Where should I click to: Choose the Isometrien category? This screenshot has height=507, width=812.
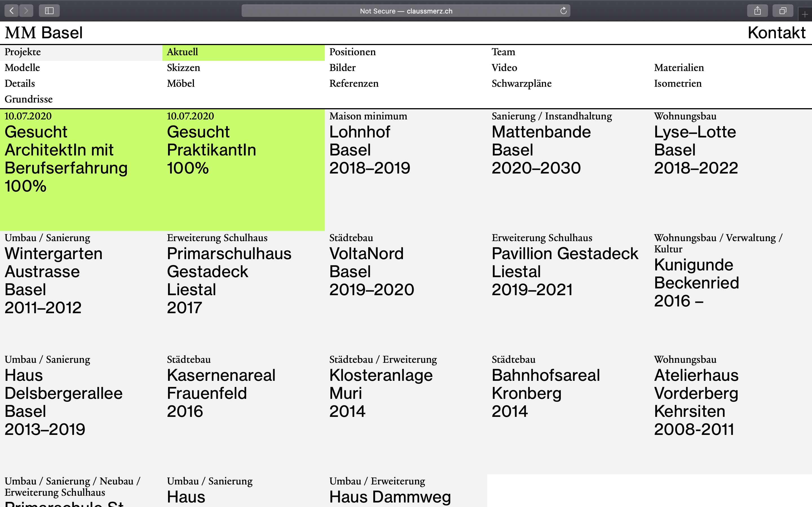(678, 83)
